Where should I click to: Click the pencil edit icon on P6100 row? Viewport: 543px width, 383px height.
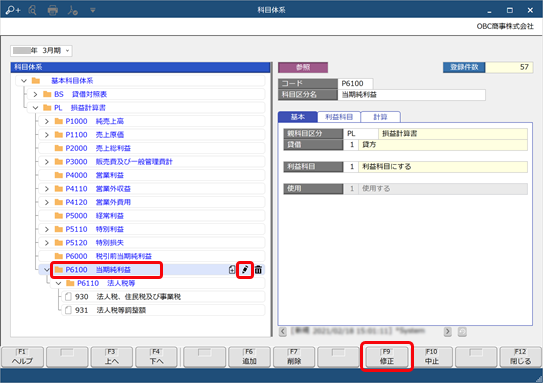(x=245, y=270)
